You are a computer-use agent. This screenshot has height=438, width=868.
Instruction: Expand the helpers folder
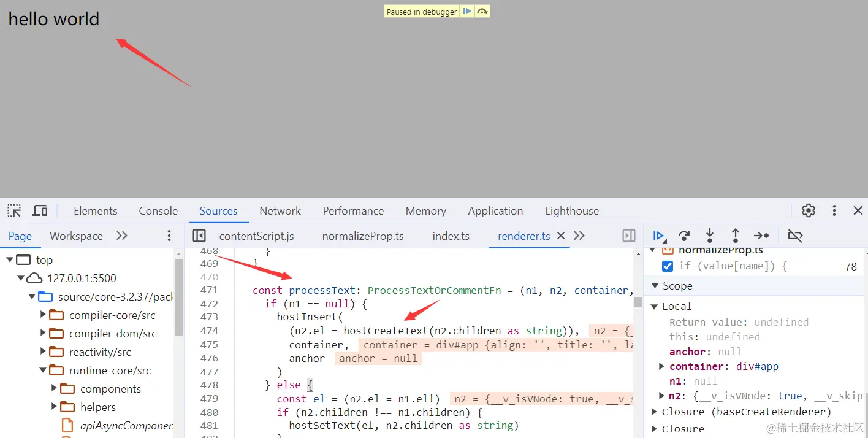coord(54,407)
